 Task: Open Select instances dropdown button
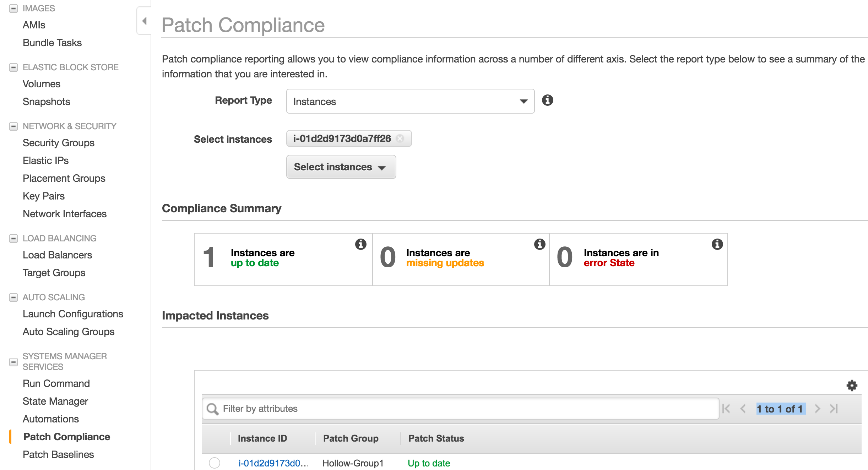(341, 167)
